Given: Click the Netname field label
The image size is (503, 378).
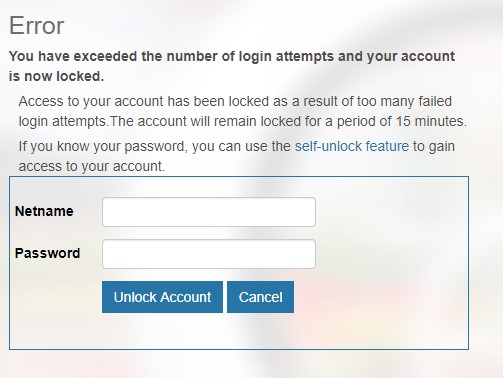Looking at the screenshot, I should click(44, 211).
